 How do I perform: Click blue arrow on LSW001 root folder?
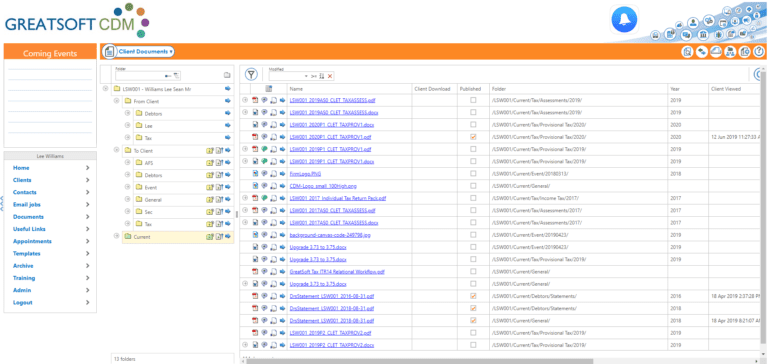[228, 89]
